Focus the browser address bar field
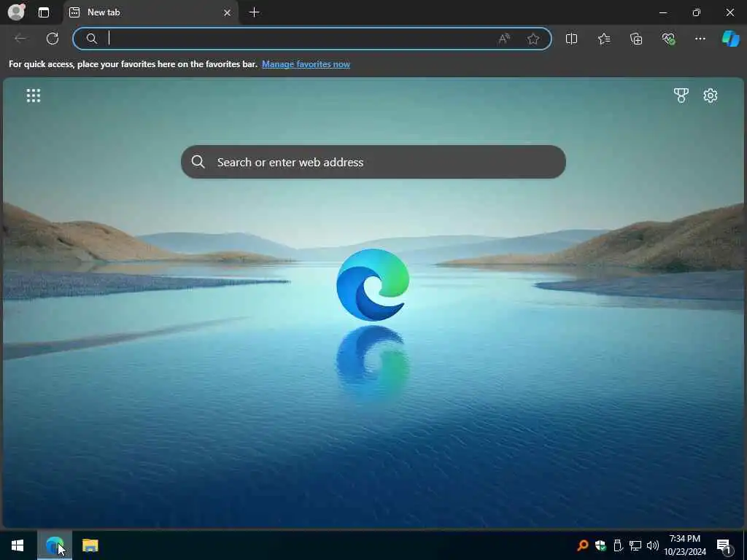This screenshot has width=747, height=560. click(312, 39)
